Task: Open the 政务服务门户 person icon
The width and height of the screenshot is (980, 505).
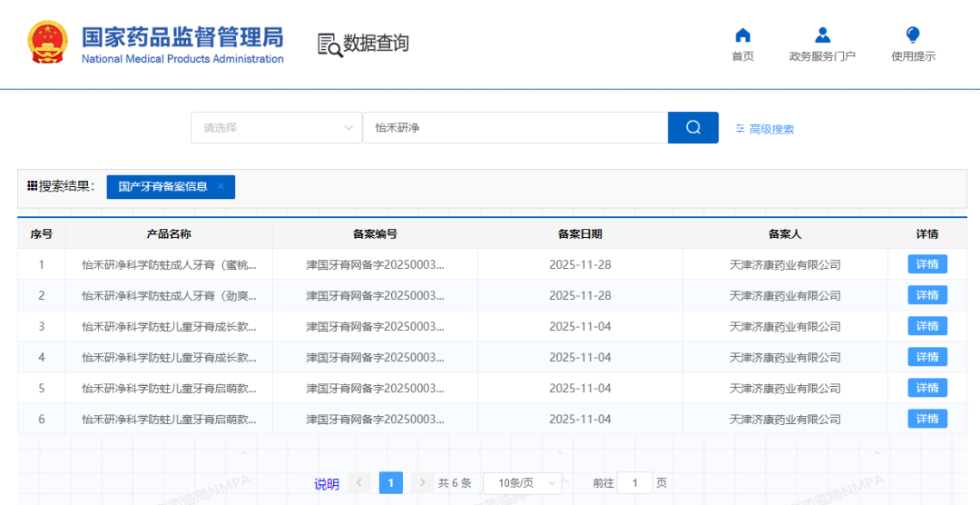Action: click(822, 35)
